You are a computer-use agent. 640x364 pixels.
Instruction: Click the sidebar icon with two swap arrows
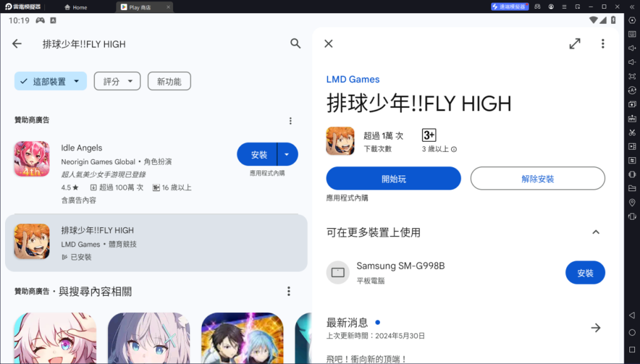(x=632, y=160)
